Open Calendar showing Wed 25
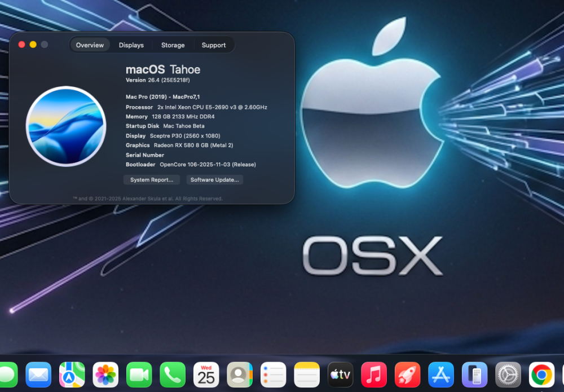The height and width of the screenshot is (392, 564). (x=206, y=375)
